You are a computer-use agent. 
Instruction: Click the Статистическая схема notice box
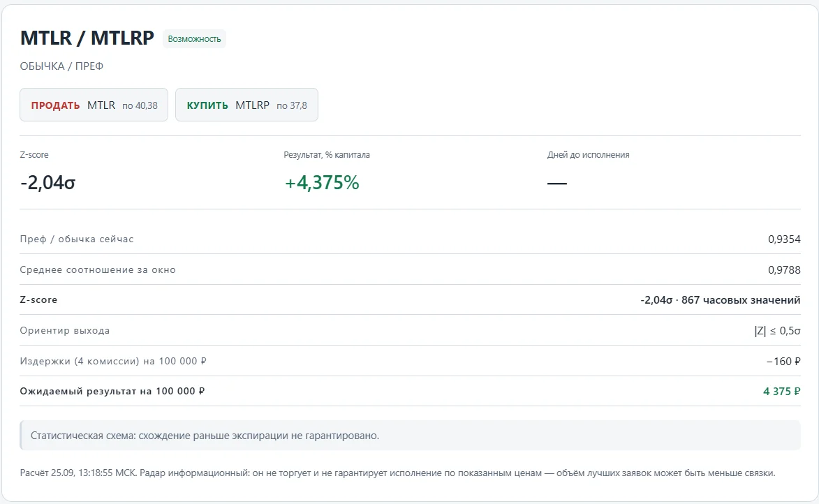point(410,435)
